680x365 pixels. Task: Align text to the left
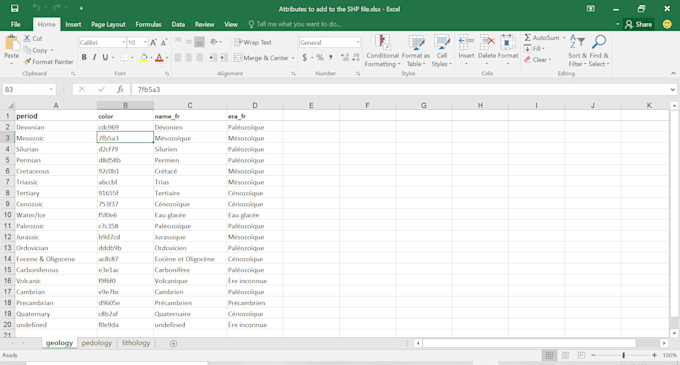(x=178, y=57)
